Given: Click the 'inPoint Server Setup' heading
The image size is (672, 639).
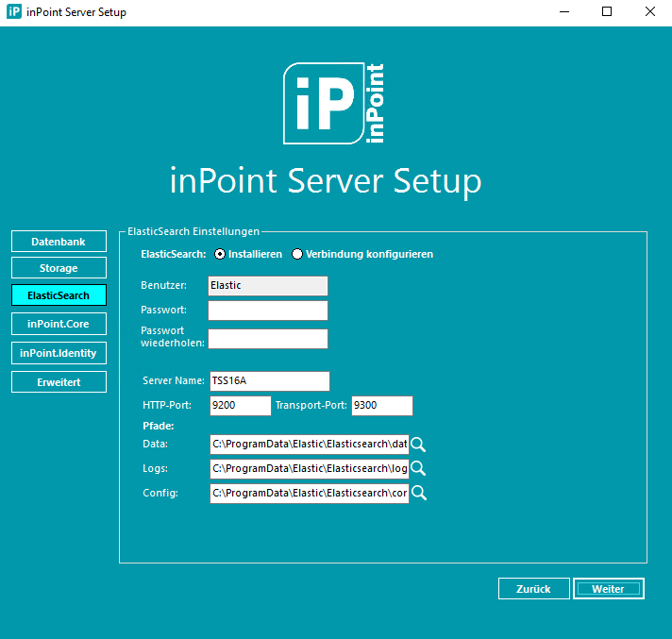Looking at the screenshot, I should click(326, 182).
